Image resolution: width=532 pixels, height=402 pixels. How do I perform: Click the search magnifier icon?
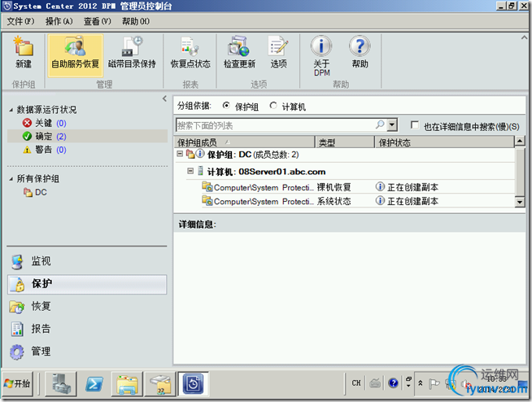[380, 125]
